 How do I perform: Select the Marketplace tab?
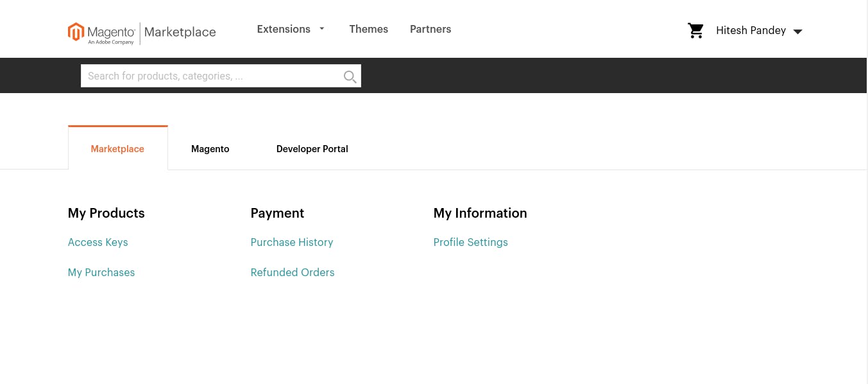pyautogui.click(x=117, y=149)
